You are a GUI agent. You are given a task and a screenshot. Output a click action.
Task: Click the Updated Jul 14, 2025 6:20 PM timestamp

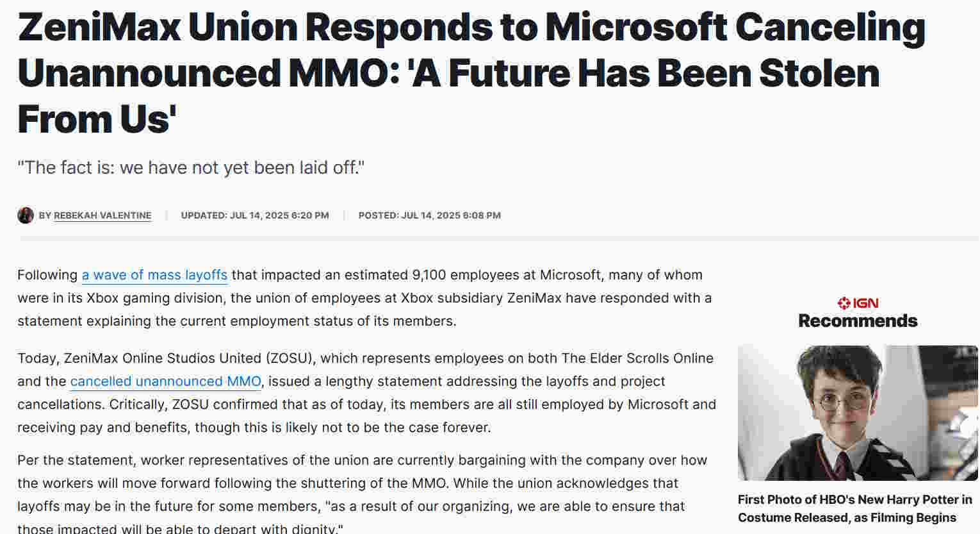255,215
